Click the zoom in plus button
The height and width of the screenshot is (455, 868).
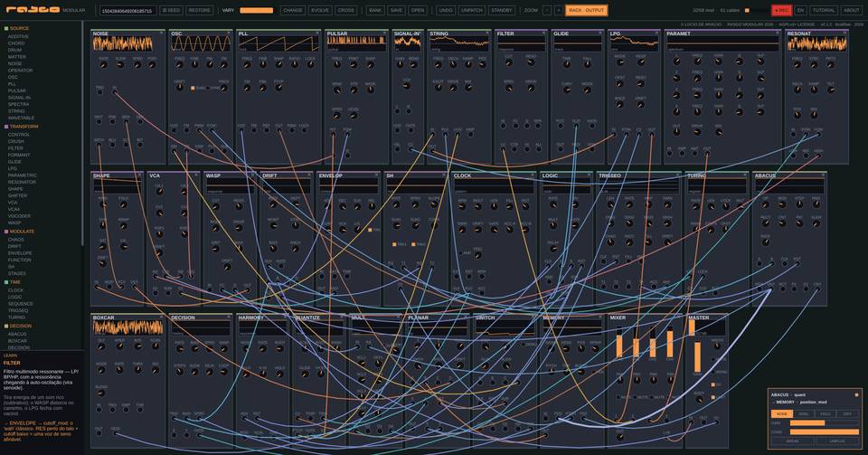tap(558, 10)
